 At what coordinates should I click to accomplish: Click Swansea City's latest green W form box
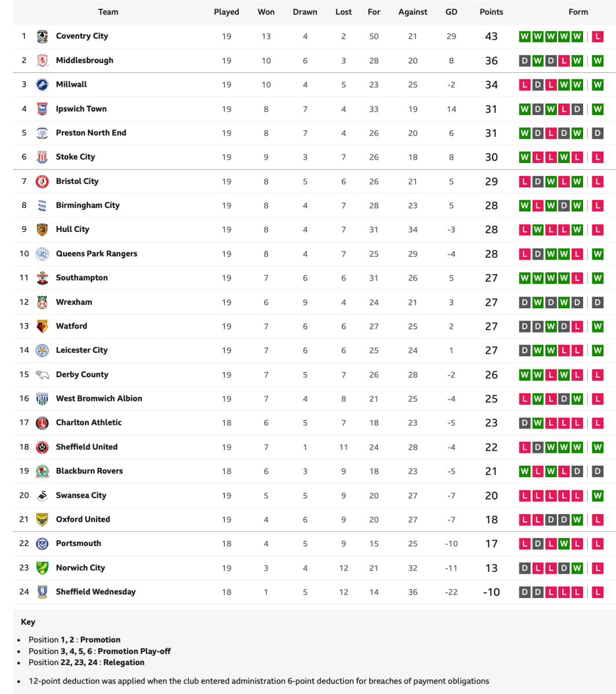tap(597, 496)
